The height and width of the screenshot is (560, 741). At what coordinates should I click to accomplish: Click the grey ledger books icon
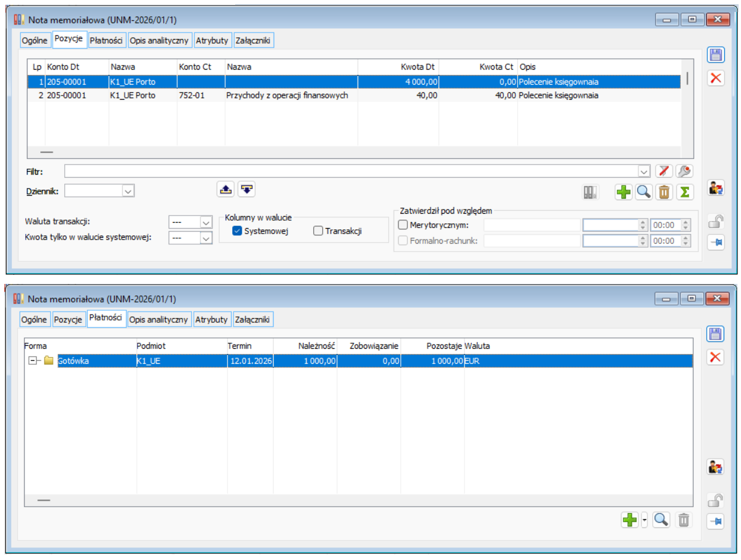tap(590, 192)
